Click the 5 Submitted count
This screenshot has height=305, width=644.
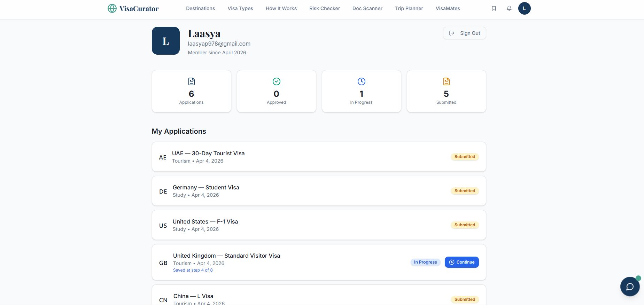(447, 94)
